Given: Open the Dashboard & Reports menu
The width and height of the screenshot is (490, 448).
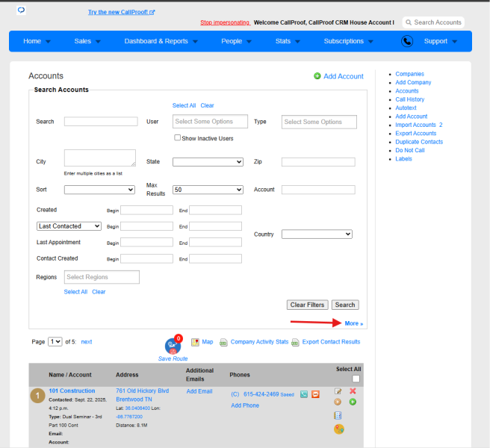Looking at the screenshot, I should (x=161, y=41).
